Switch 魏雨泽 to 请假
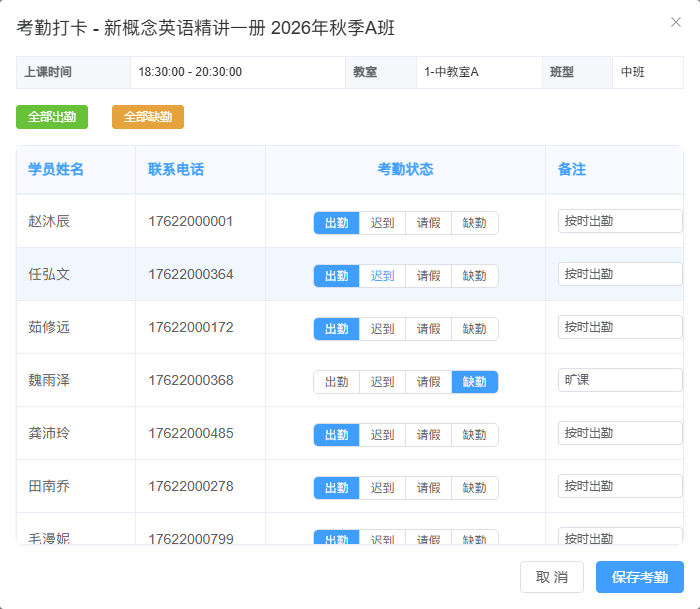Image resolution: width=700 pixels, height=609 pixels. (429, 382)
